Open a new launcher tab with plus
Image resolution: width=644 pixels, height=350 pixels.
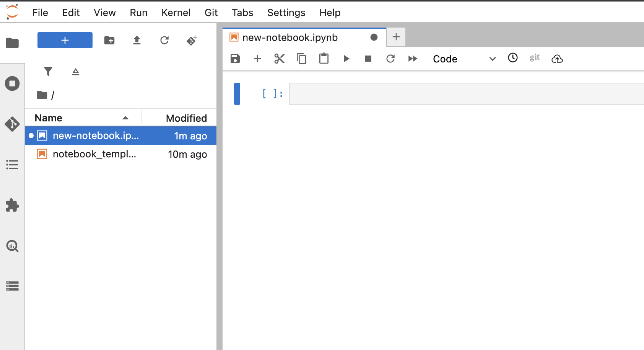click(396, 37)
